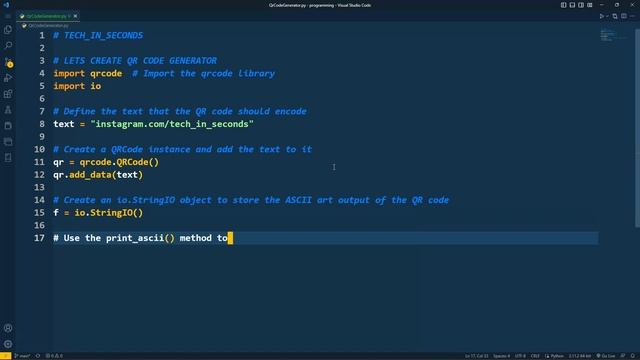Click the Synchronize Changes icon in status bar
The height and width of the screenshot is (360, 640).
pyautogui.click(x=38, y=356)
